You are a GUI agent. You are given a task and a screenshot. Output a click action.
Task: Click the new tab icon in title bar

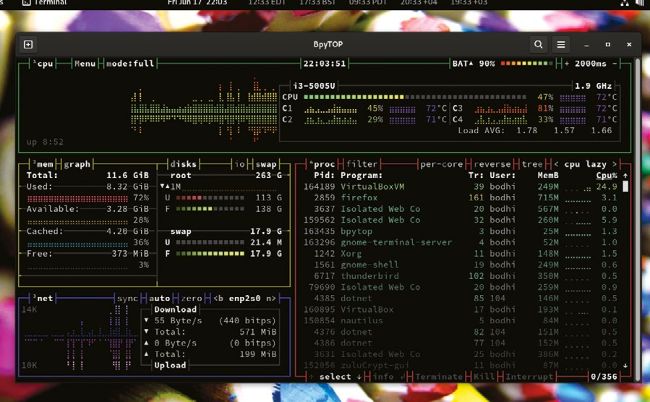point(28,44)
